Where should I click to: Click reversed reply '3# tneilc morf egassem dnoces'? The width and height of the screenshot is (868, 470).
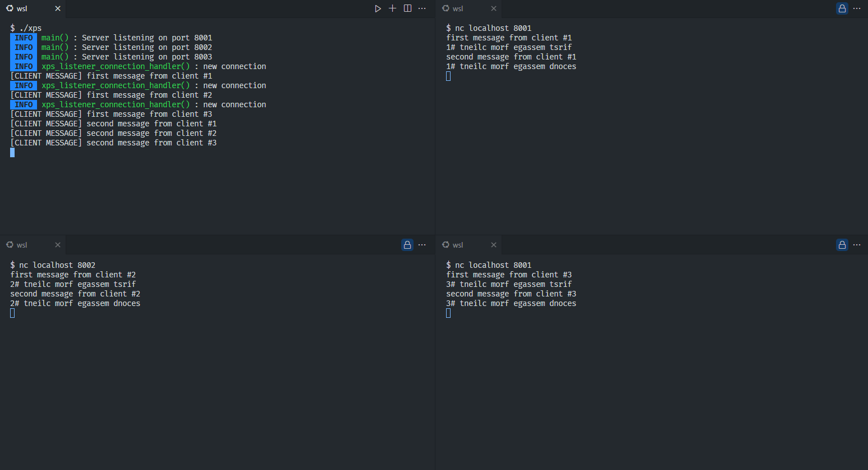point(511,303)
